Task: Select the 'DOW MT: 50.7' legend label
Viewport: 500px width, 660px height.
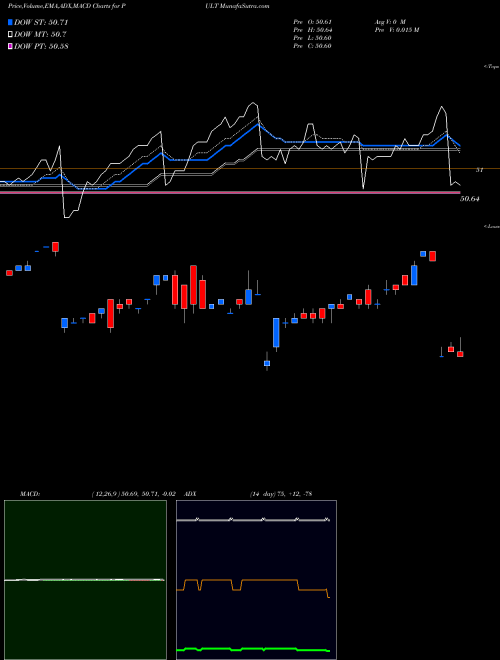Action: click(40, 34)
